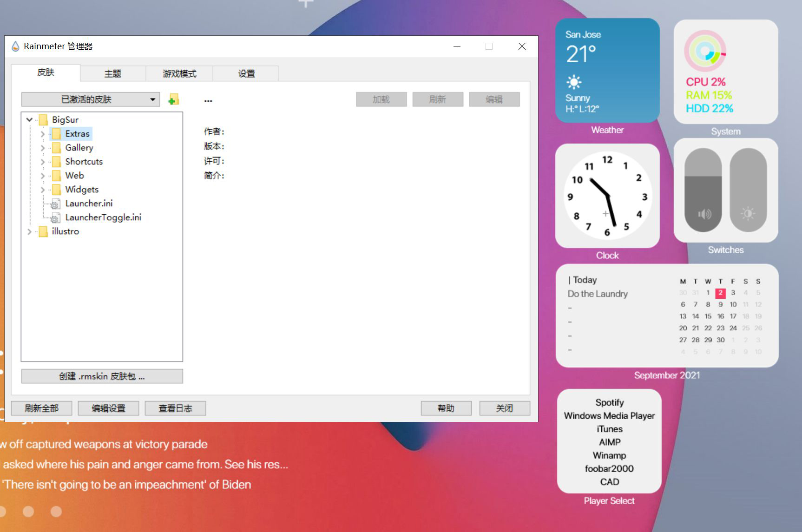
Task: Click the analog Clock widget face
Action: 607,195
